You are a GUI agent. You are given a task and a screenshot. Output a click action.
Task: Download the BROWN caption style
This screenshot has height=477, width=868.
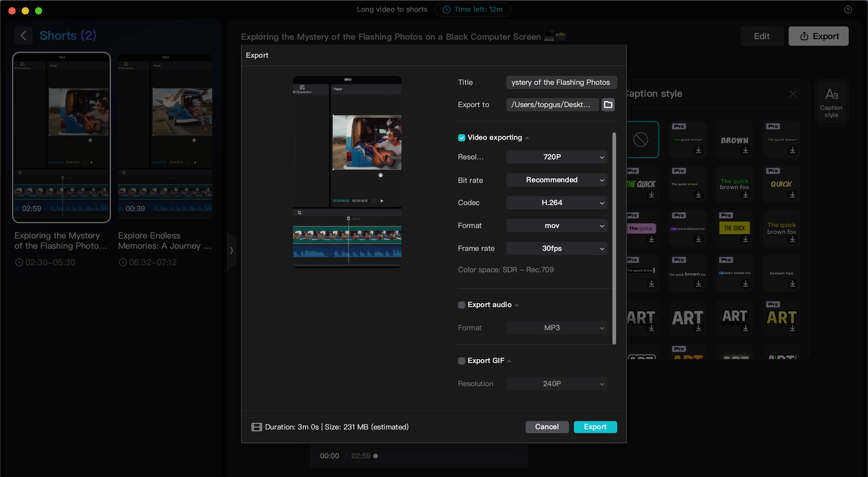pos(745,151)
